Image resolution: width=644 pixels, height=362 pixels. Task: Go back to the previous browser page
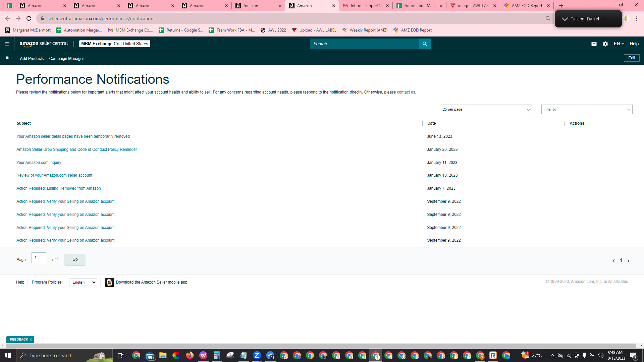[7, 18]
